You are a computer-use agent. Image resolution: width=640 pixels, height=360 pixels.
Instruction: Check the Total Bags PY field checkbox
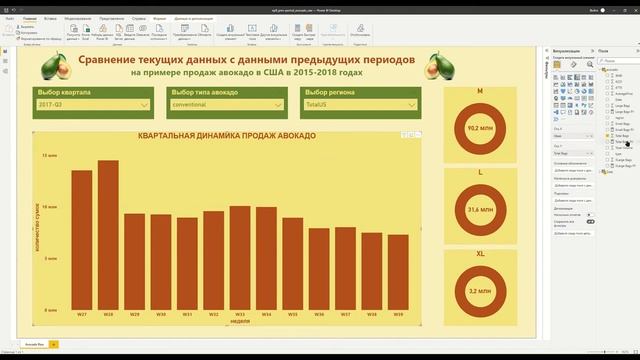pos(607,142)
